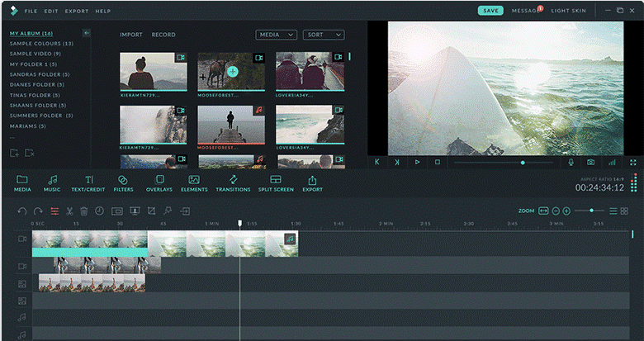The width and height of the screenshot is (644, 341).
Task: Play the preview video
Action: [417, 162]
